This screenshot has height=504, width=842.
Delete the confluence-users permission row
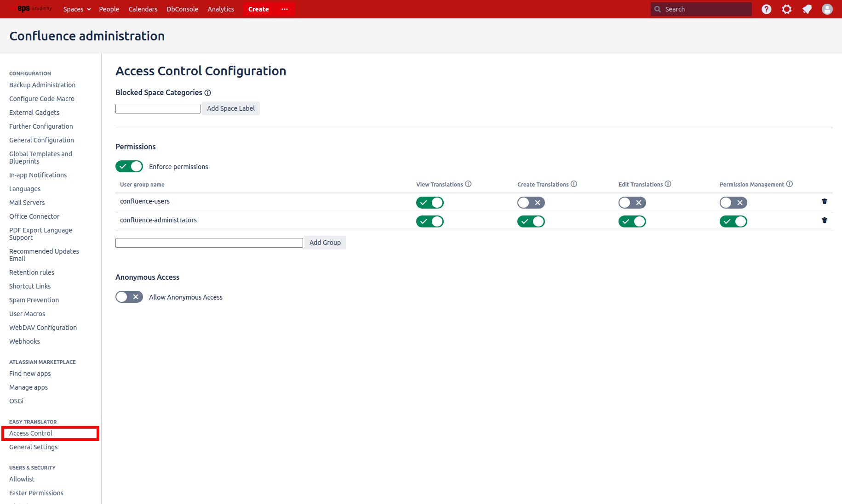[824, 201]
